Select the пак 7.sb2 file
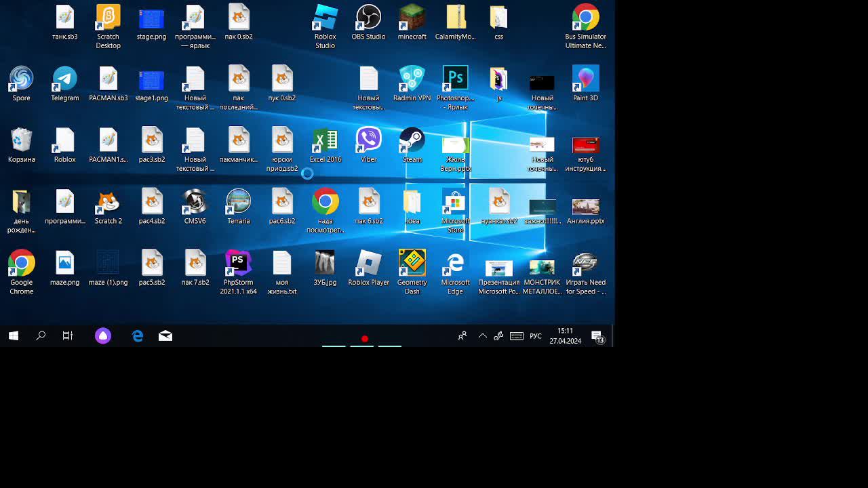 click(195, 268)
